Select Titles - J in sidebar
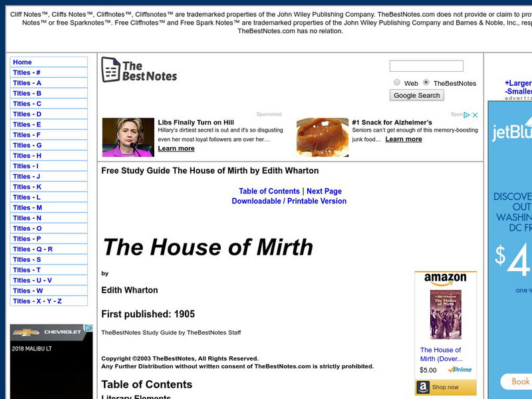This screenshot has width=532, height=399. (x=49, y=176)
